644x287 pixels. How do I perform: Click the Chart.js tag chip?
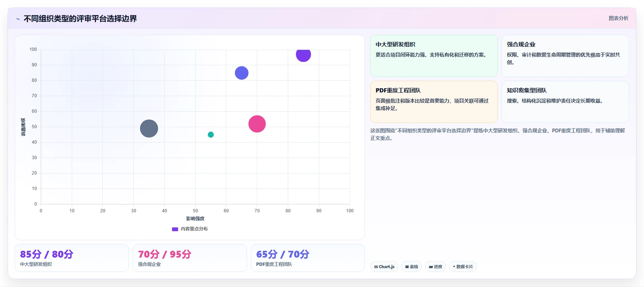click(384, 267)
